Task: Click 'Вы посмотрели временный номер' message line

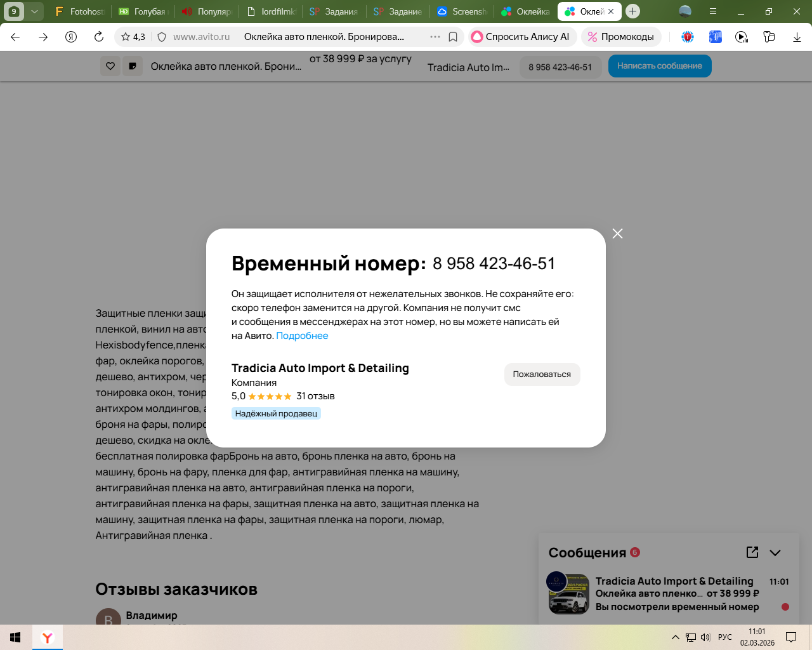Action: coord(677,607)
